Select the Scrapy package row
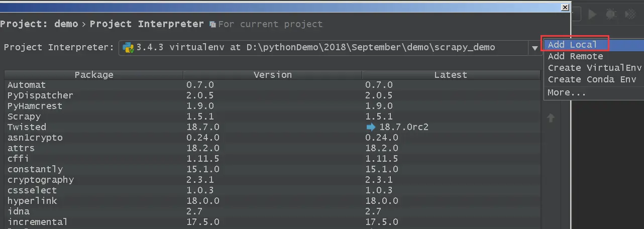 [24, 117]
